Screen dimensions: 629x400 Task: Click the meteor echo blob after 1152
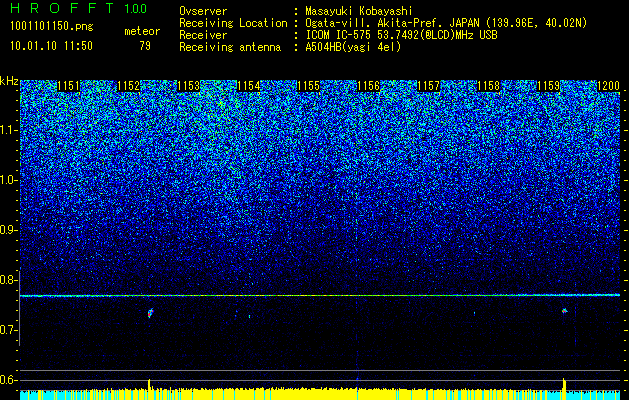[150, 313]
